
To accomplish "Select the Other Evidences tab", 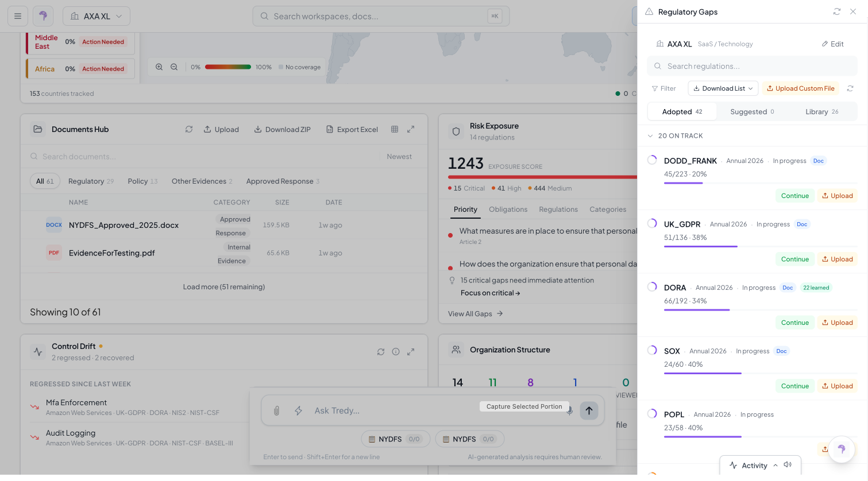I will click(202, 181).
